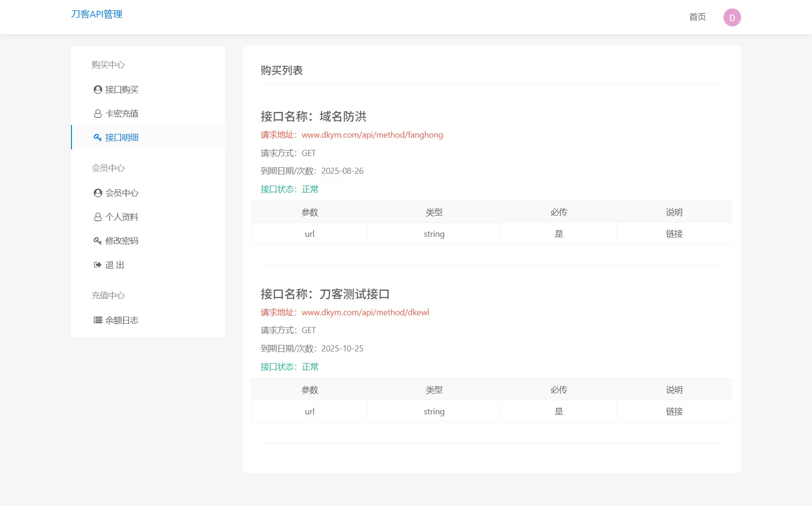Click the 购买中心 section header

(x=108, y=64)
